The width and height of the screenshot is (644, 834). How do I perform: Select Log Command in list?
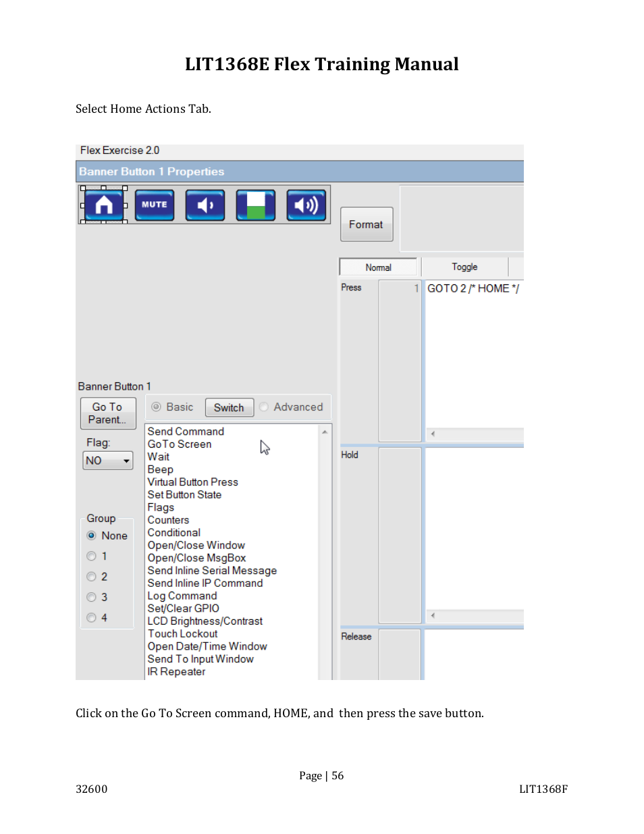[x=182, y=596]
